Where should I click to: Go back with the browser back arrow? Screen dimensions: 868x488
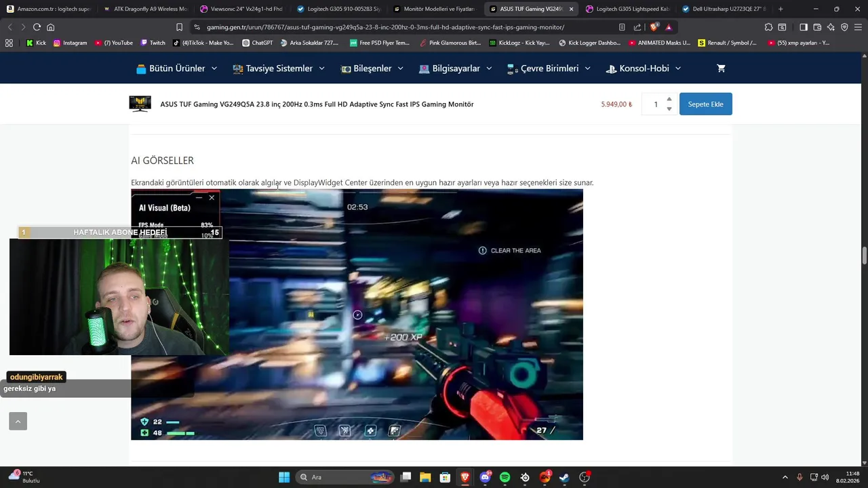pos(9,27)
